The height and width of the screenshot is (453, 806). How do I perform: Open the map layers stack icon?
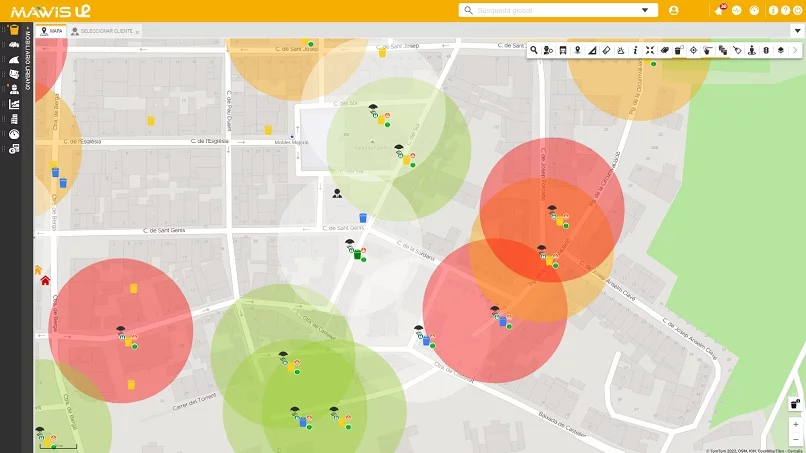click(x=781, y=50)
